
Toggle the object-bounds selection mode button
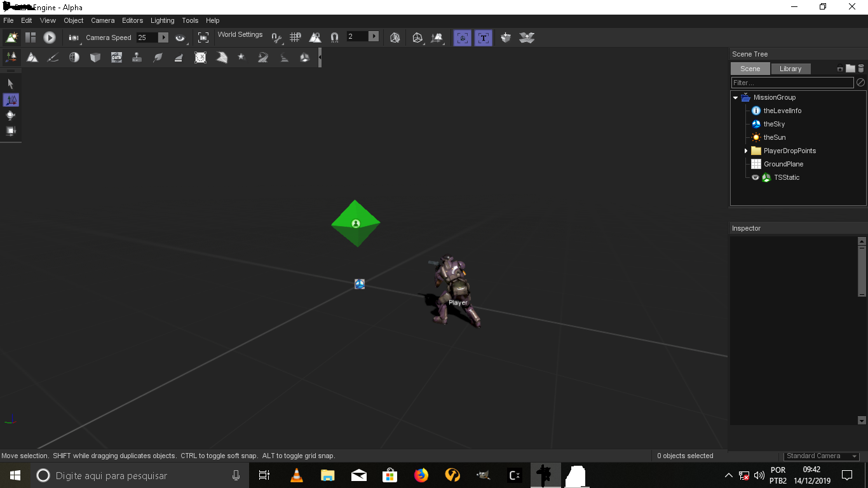pyautogui.click(x=463, y=37)
